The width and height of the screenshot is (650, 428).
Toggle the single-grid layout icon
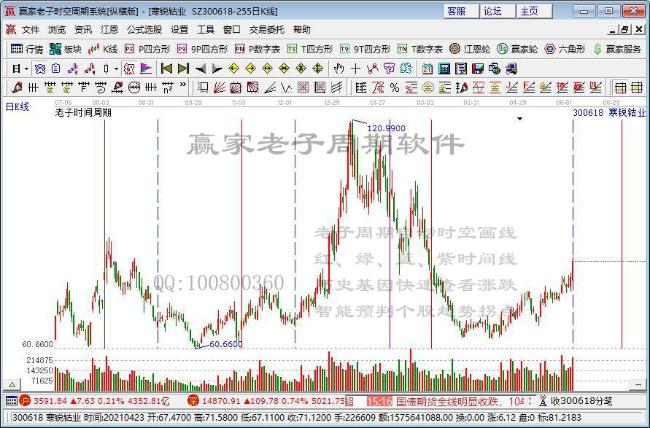click(x=620, y=88)
